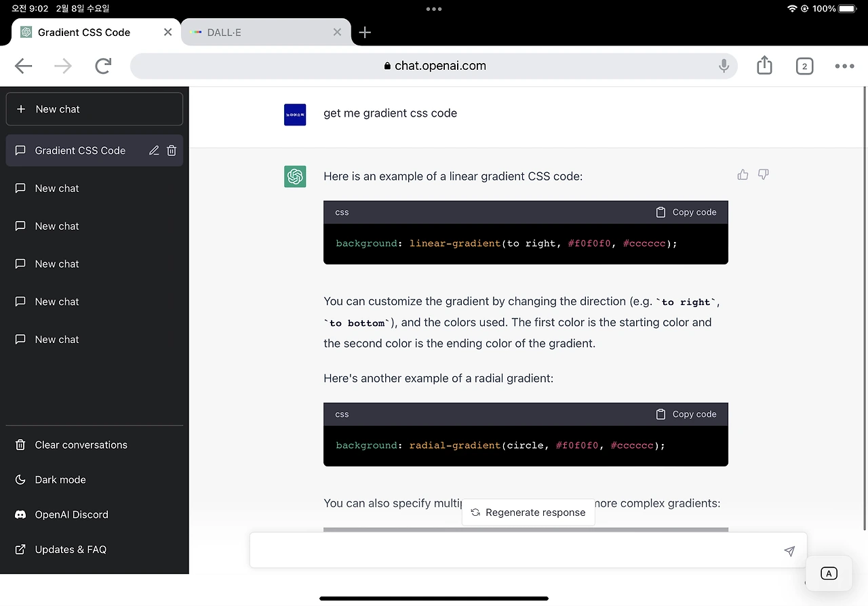This screenshot has height=606, width=868.
Task: Copy code of the radial-gradient block
Action: [x=686, y=414]
